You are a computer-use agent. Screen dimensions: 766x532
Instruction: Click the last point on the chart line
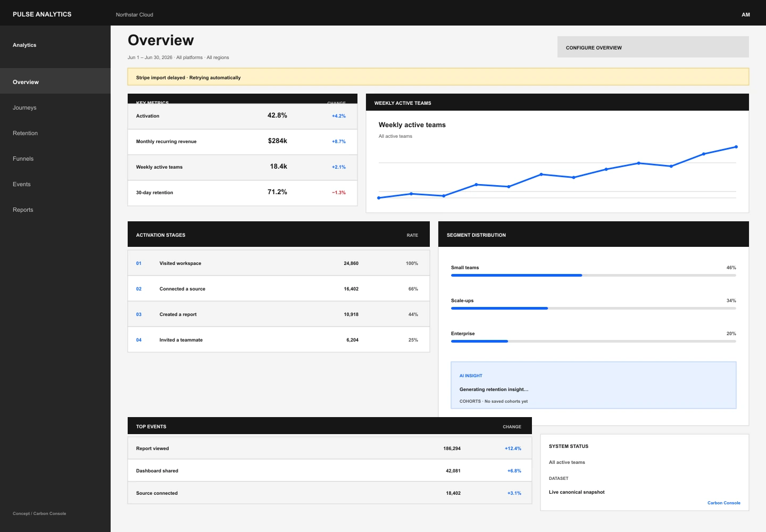[736, 147]
